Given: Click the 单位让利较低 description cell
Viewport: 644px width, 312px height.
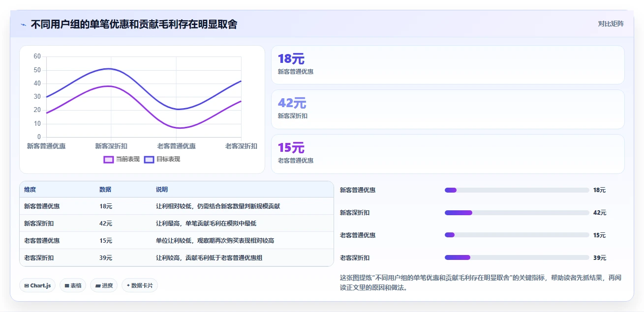Looking at the screenshot, I should 215,241.
